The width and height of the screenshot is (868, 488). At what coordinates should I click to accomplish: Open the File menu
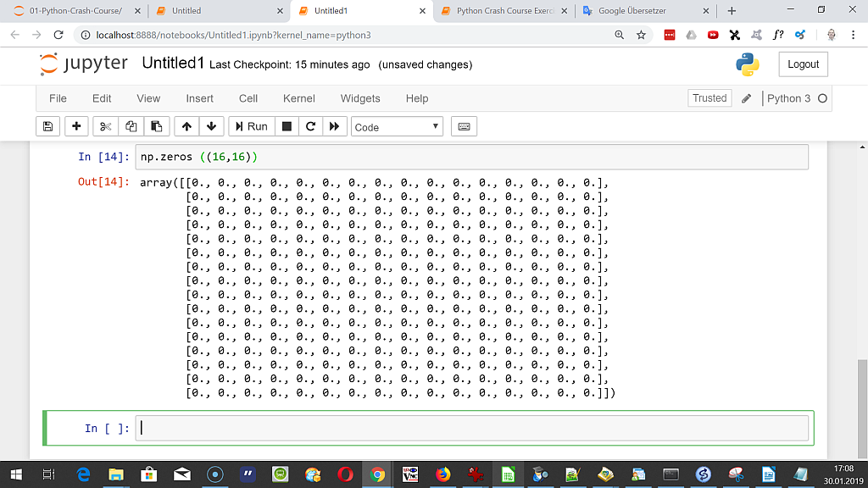(58, 98)
